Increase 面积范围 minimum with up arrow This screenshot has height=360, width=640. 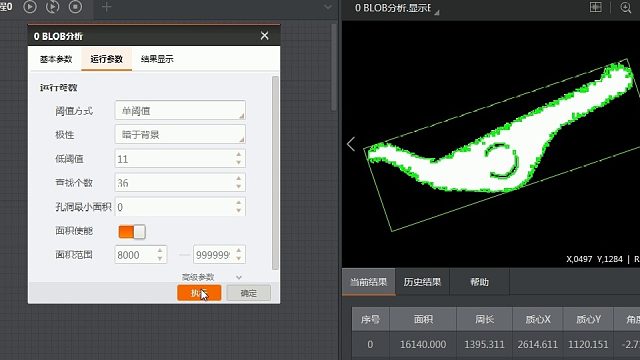160,250
